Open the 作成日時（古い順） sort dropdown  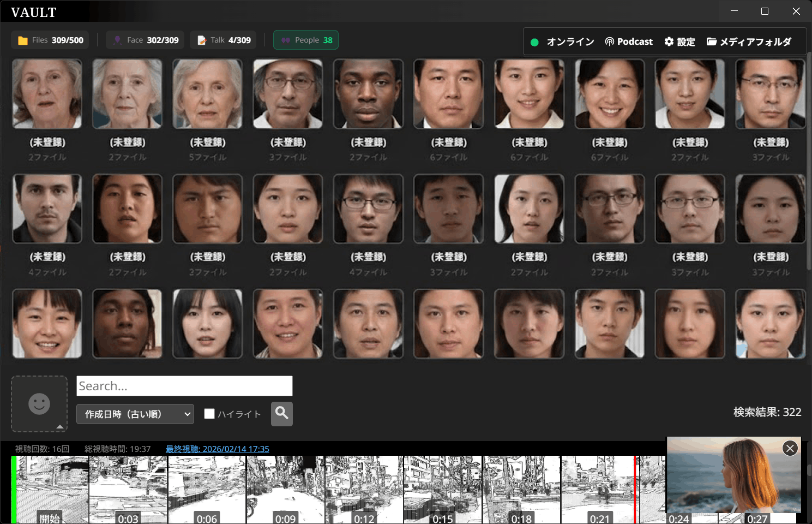[135, 414]
